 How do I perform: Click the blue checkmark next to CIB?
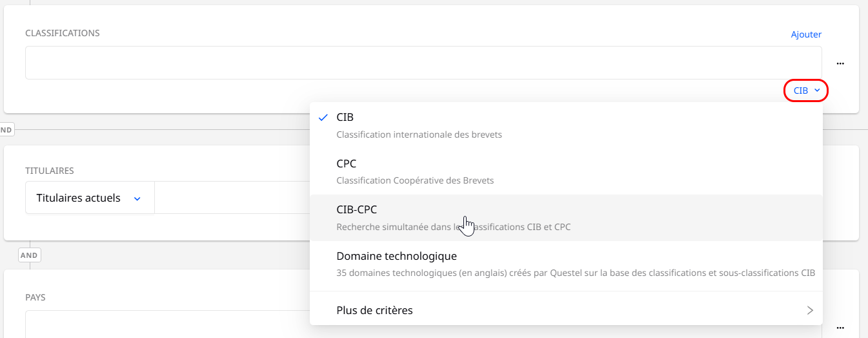[x=323, y=118]
